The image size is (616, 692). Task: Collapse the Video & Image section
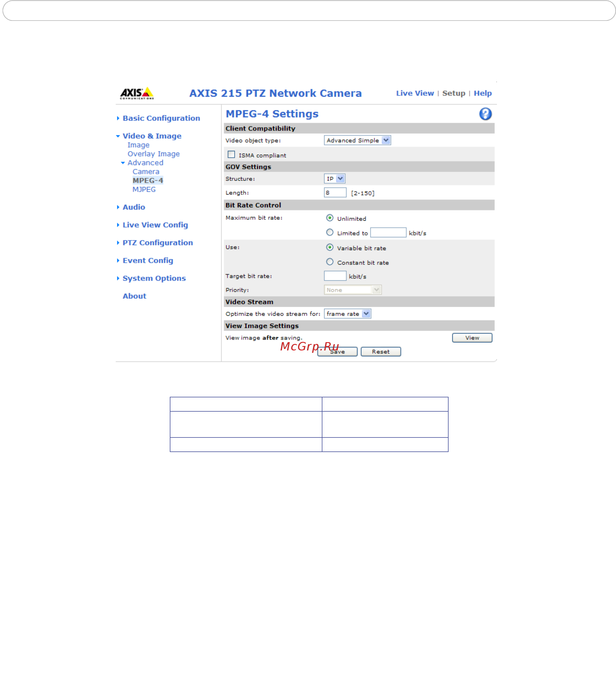[x=152, y=136]
